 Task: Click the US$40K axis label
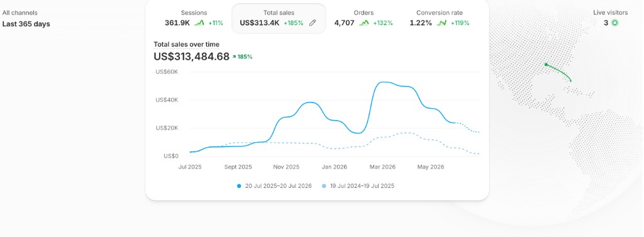click(167, 100)
